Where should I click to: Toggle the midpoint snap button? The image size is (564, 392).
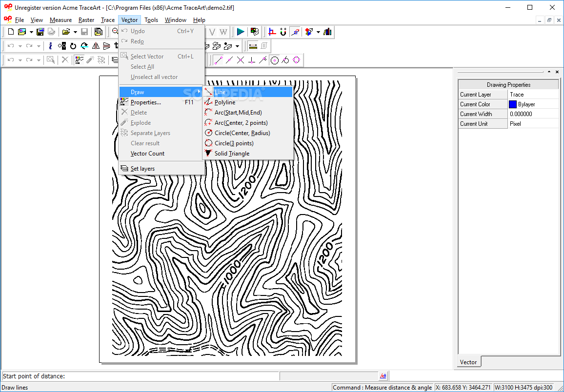coord(229,60)
